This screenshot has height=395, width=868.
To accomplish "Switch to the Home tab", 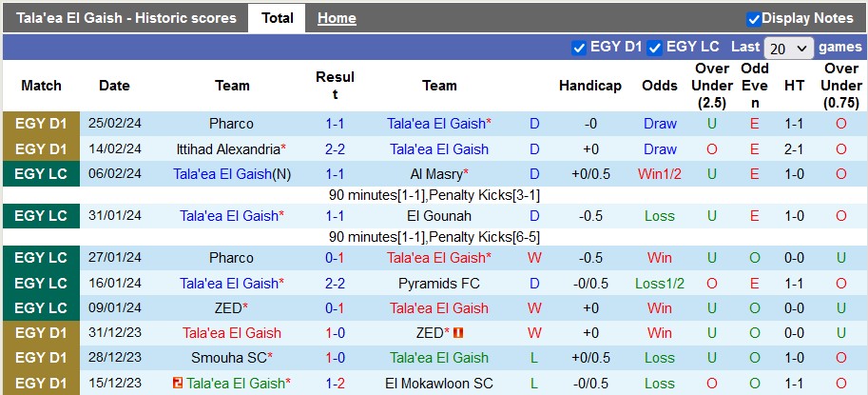I will coord(337,18).
